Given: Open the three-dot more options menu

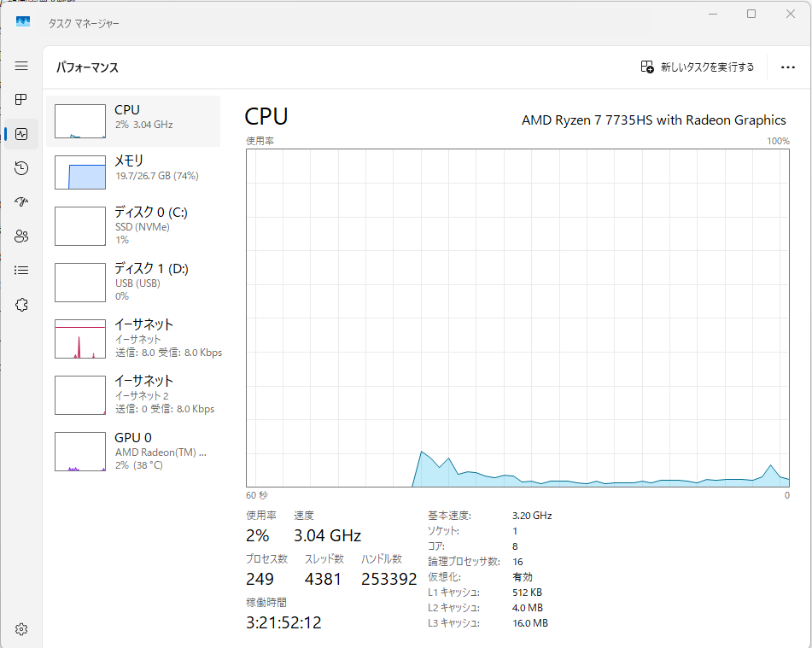Looking at the screenshot, I should point(787,67).
